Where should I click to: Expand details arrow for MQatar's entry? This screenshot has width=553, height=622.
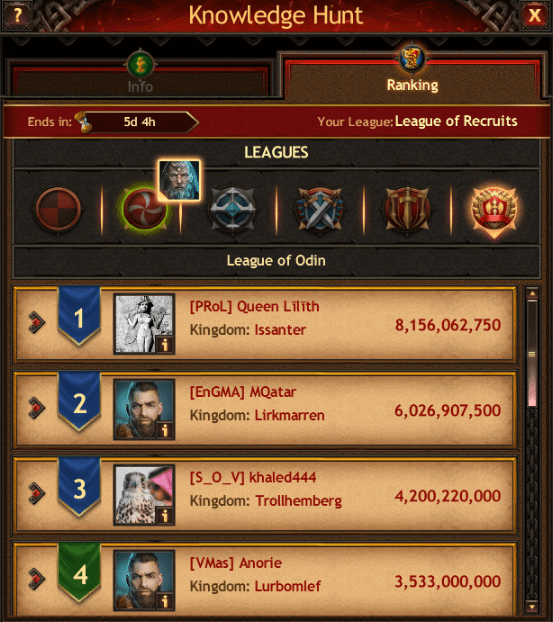click(x=36, y=408)
